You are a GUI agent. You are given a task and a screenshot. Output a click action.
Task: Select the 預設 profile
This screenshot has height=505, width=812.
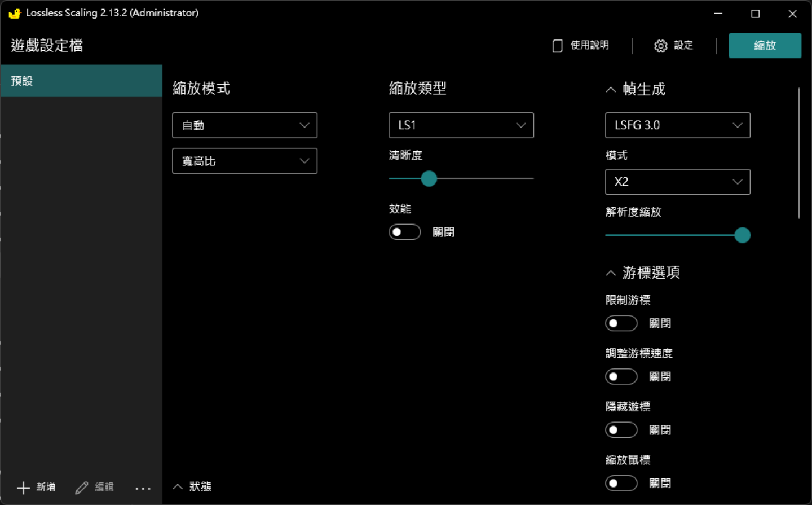[81, 81]
